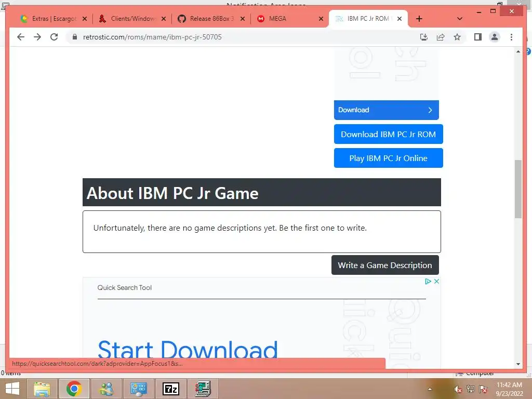Reload the retrostic page

pos(54,37)
